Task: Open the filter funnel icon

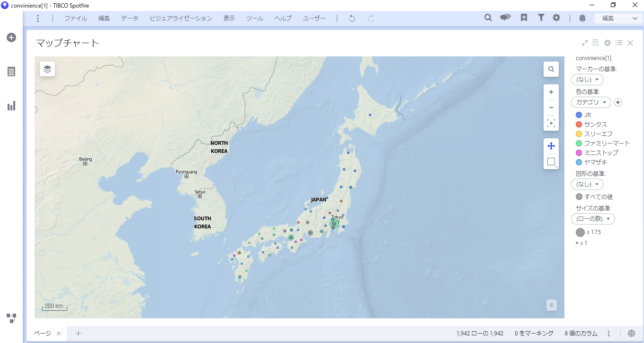Action: (x=541, y=18)
